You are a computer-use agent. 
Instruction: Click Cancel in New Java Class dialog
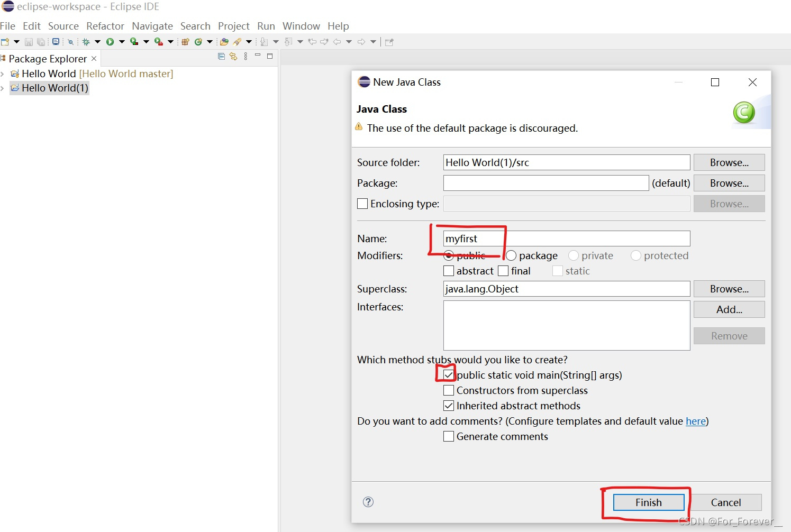(726, 502)
